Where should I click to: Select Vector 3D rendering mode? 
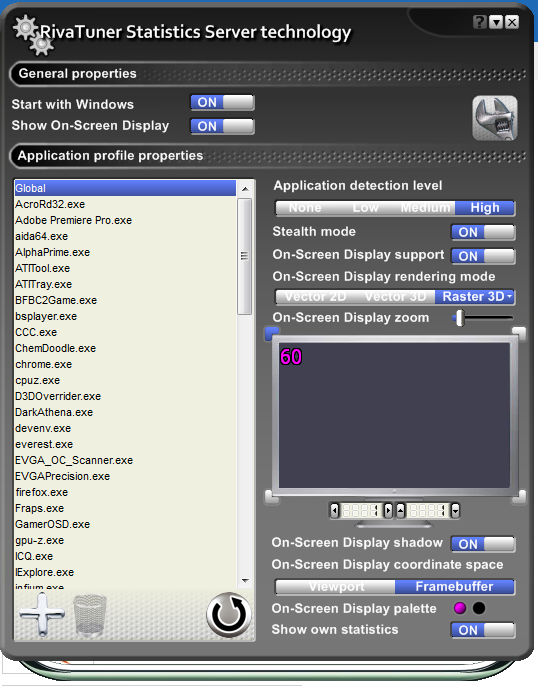(x=395, y=297)
